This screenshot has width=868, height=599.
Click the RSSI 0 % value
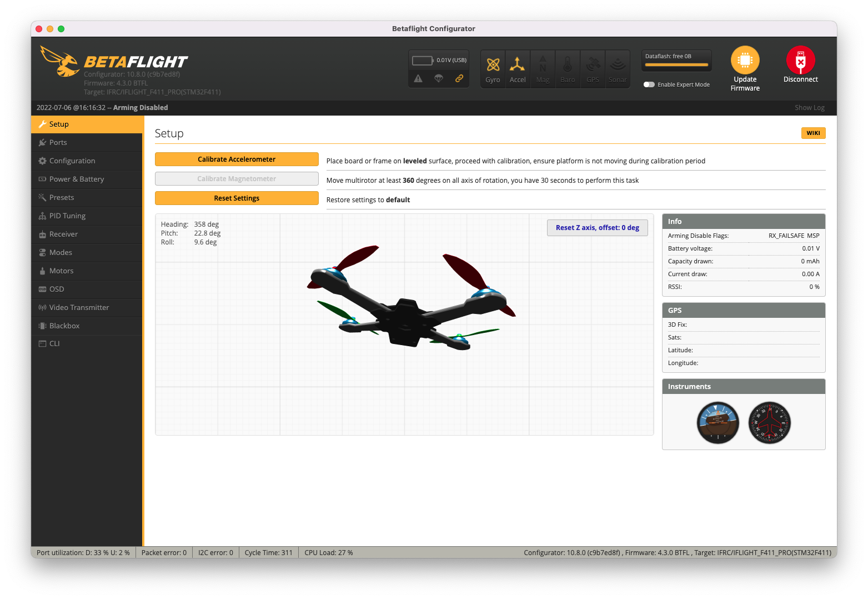click(x=814, y=287)
